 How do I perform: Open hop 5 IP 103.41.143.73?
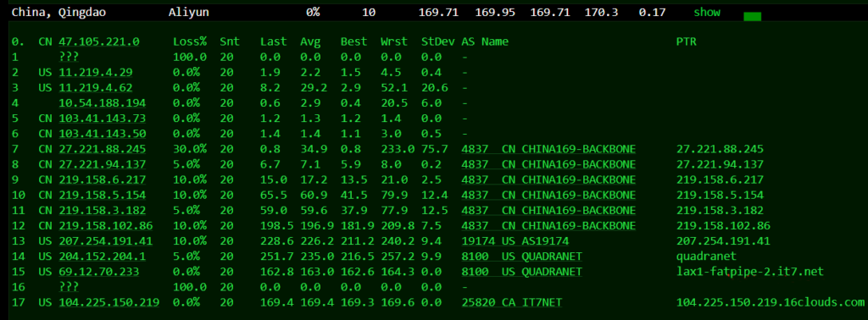[99, 119]
